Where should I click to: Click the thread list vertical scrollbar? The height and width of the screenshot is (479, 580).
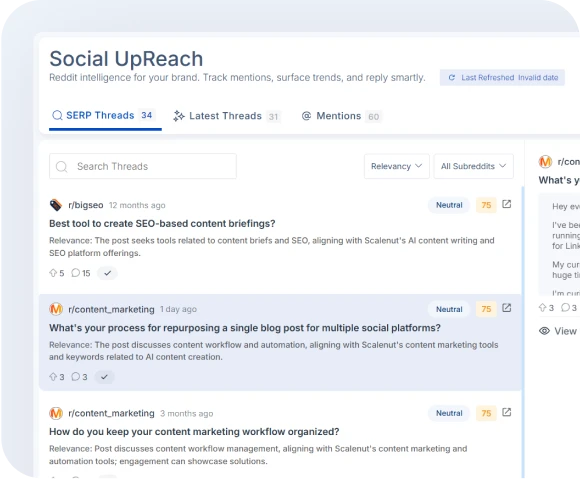tap(523, 332)
